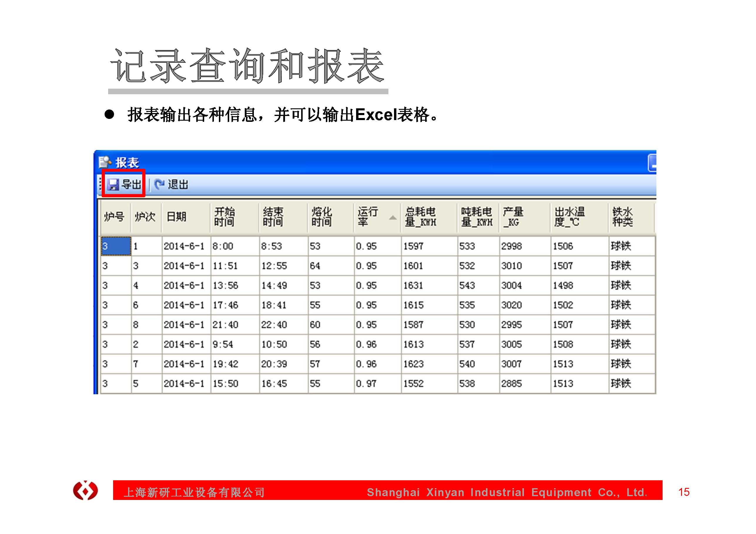The height and width of the screenshot is (534, 756).
Task: Click the melting time cell 64
Action: (x=331, y=266)
